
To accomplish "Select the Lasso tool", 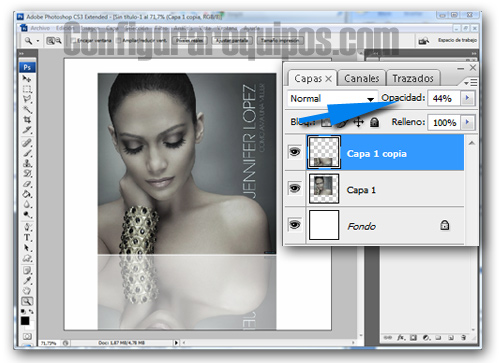I will 27,99.
